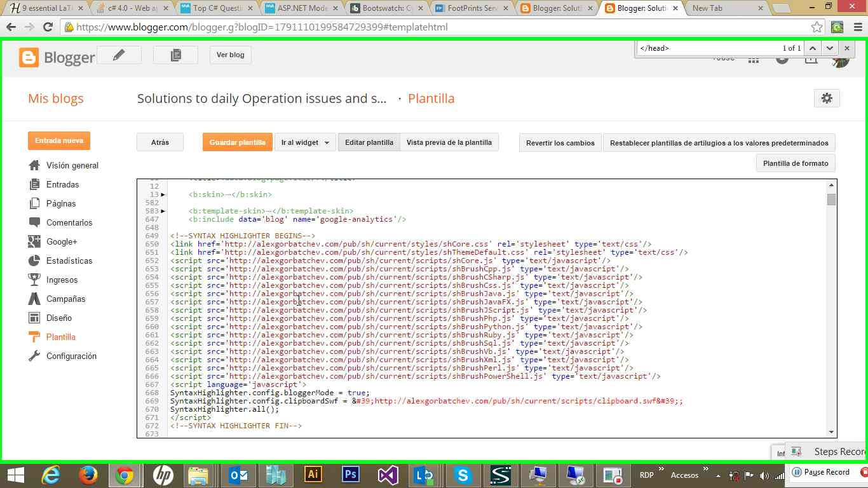Switch to the FootPrints Service tab
The height and width of the screenshot is (488, 868).
pyautogui.click(x=471, y=8)
